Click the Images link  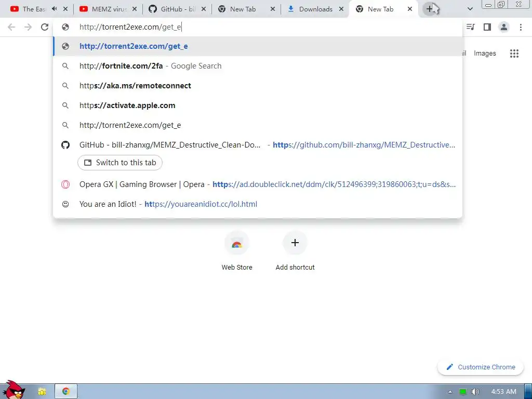[485, 54]
